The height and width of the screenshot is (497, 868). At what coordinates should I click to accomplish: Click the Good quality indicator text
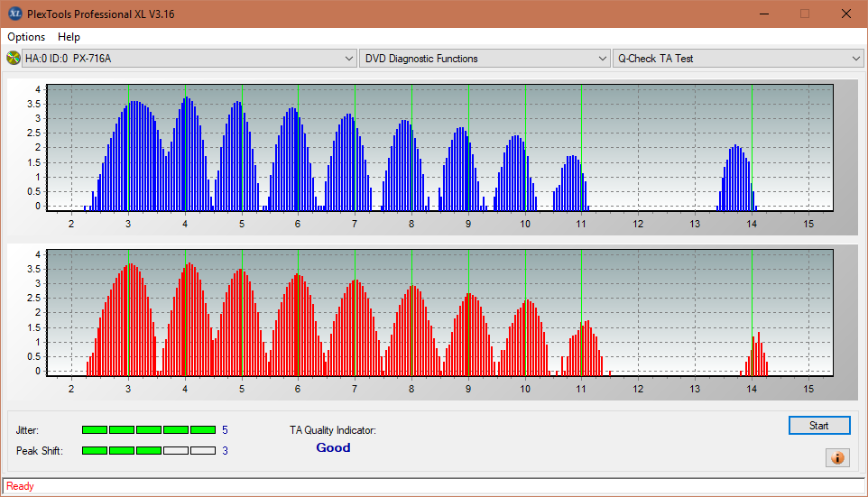[x=333, y=447]
